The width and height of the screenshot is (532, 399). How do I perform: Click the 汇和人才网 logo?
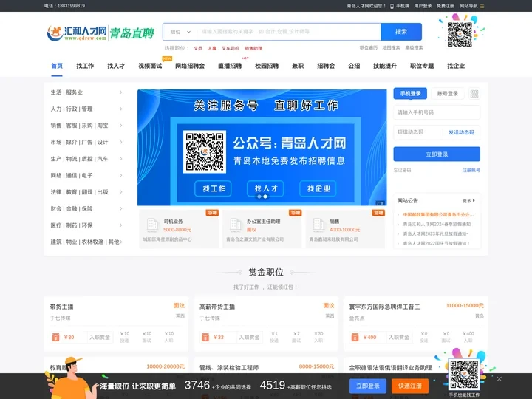coord(100,33)
